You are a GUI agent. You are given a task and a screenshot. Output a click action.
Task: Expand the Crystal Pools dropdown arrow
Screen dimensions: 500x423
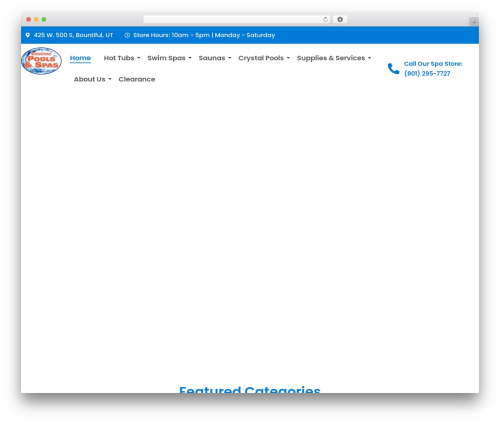pos(288,58)
